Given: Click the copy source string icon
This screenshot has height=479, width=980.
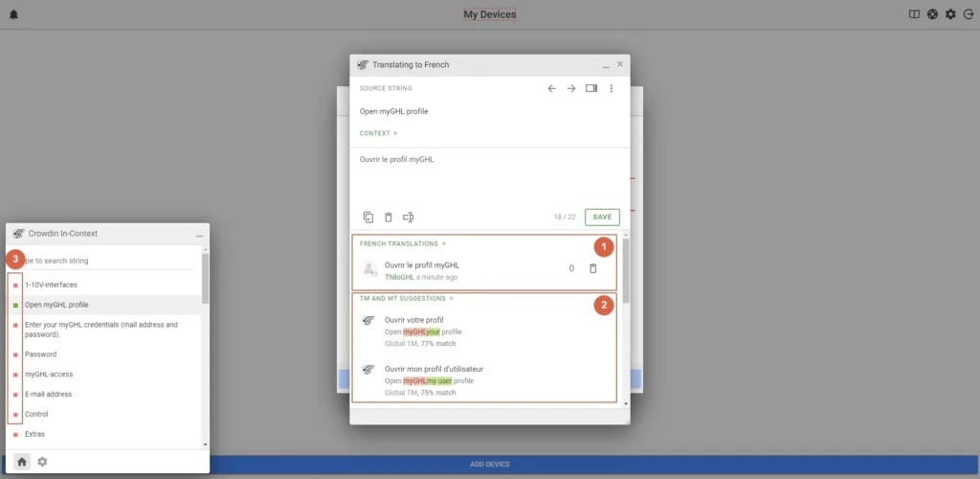Looking at the screenshot, I should click(x=368, y=217).
